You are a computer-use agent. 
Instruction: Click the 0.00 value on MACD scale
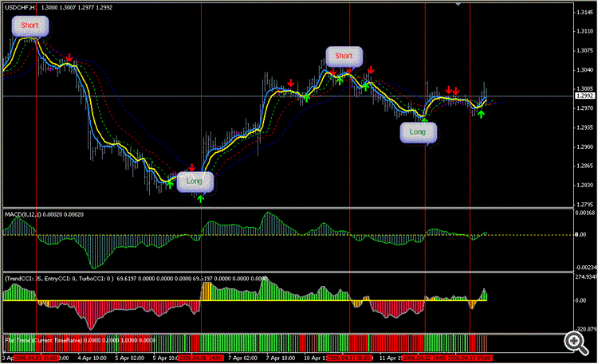pos(580,235)
